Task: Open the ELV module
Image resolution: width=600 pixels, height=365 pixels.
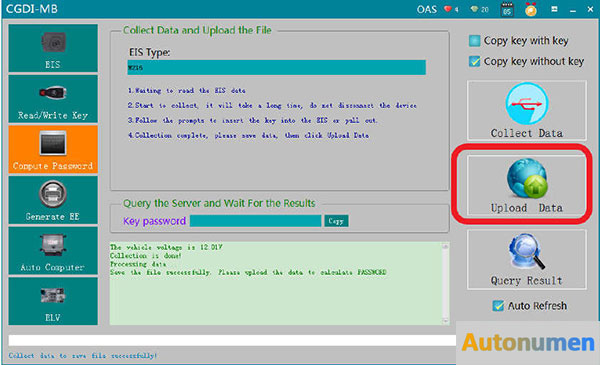Action: point(53,301)
